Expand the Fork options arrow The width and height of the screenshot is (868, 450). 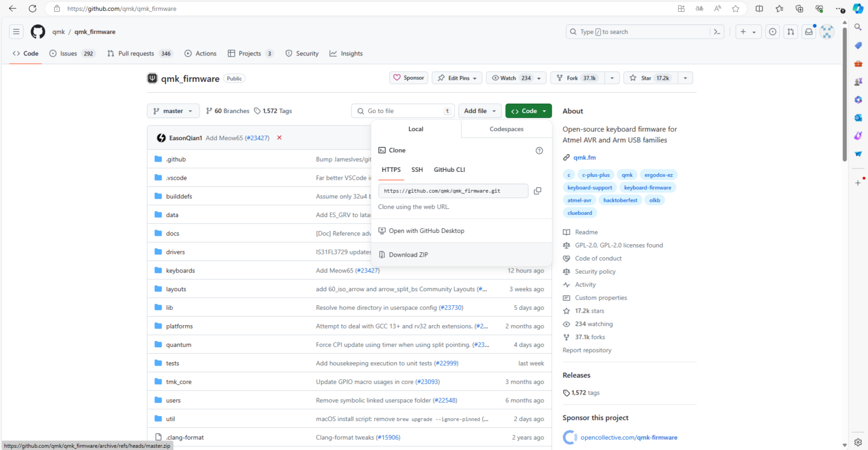(x=612, y=78)
